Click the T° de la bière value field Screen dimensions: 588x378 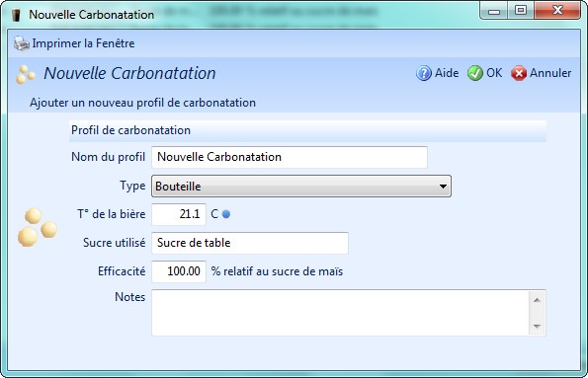179,214
